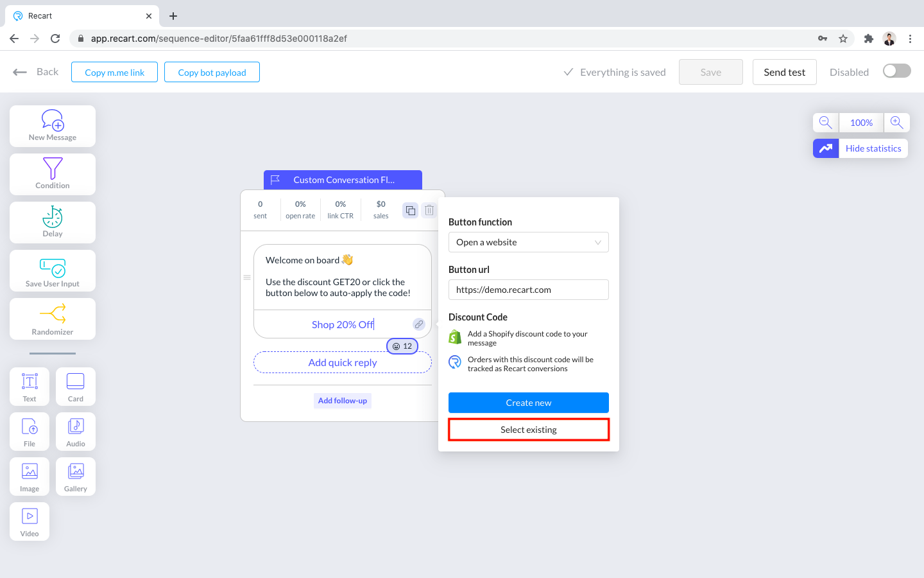
Task: Open the Chrome profile avatar
Action: (x=889, y=39)
